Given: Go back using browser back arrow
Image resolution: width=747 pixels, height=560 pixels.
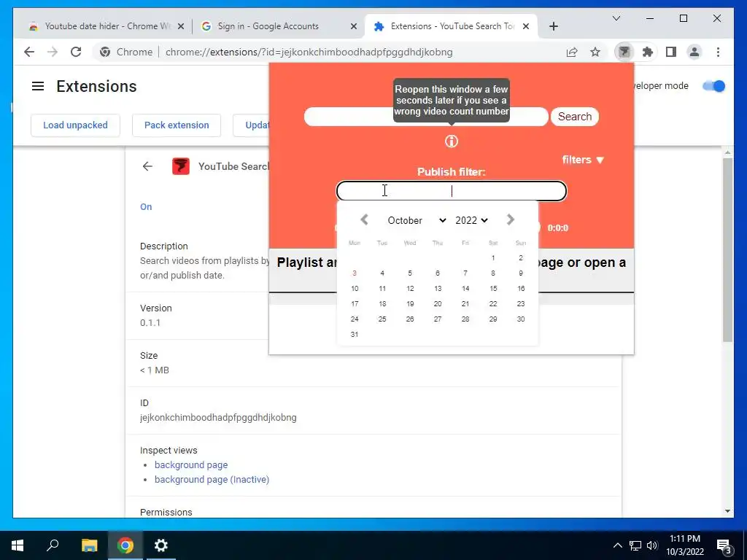Looking at the screenshot, I should pyautogui.click(x=29, y=52).
